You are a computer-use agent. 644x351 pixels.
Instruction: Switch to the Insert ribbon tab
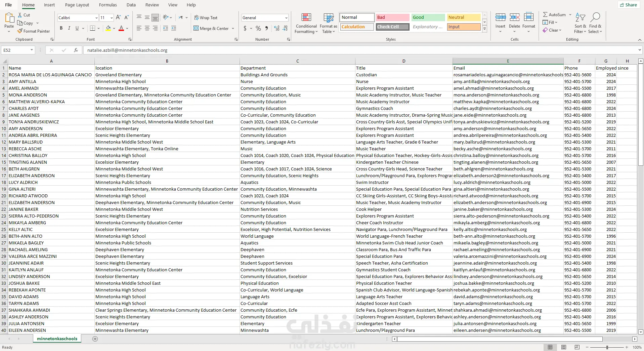tap(49, 5)
